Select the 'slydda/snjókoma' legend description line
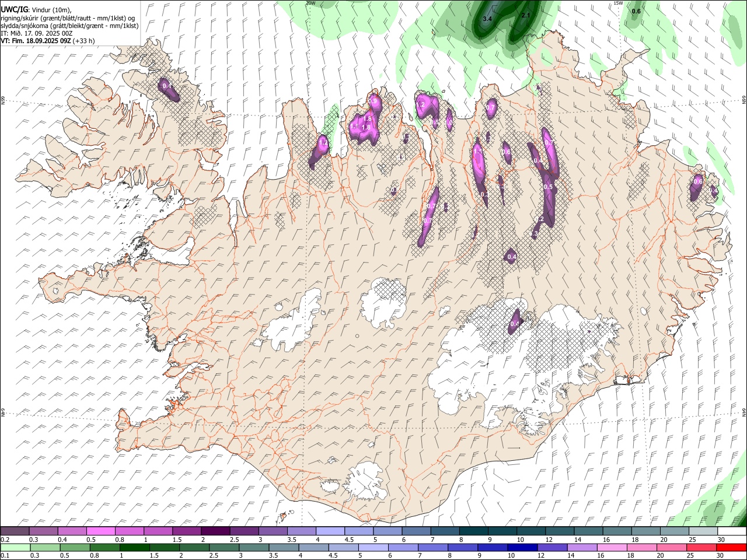Image resolution: width=747 pixels, height=560 pixels. pos(69,26)
